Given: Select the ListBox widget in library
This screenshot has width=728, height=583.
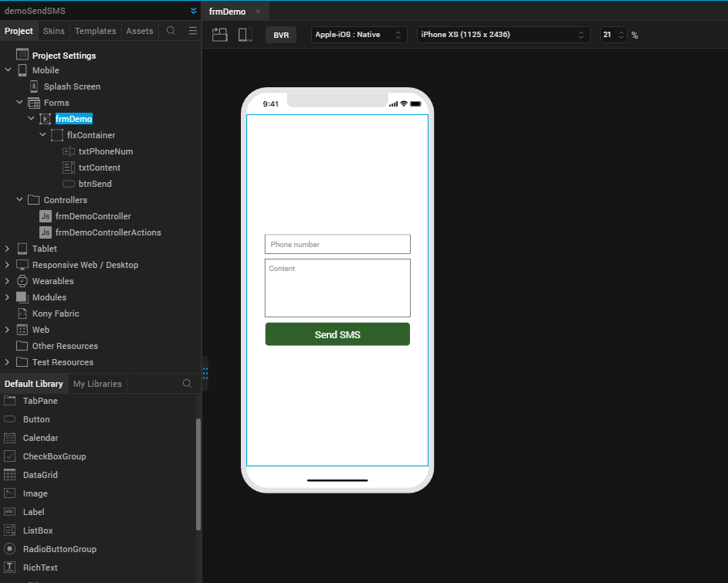Looking at the screenshot, I should (x=38, y=530).
